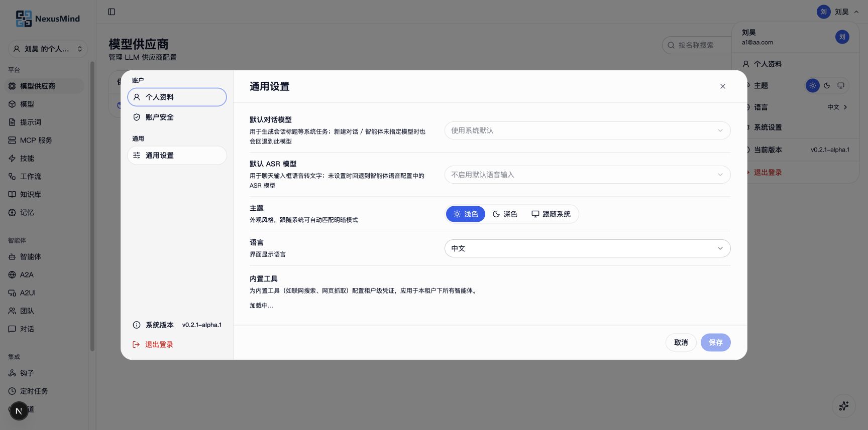Choose the sun light theme in user popup
The width and height of the screenshot is (868, 430).
tap(812, 86)
